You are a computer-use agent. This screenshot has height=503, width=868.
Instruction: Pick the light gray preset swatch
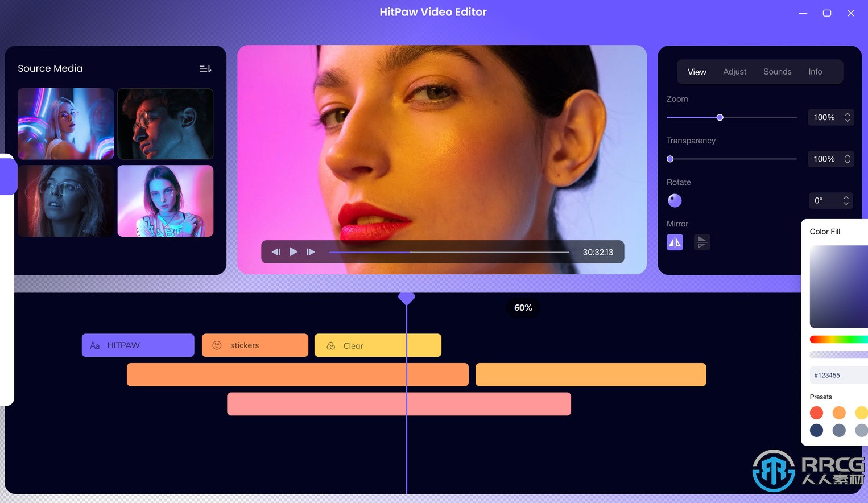861,430
